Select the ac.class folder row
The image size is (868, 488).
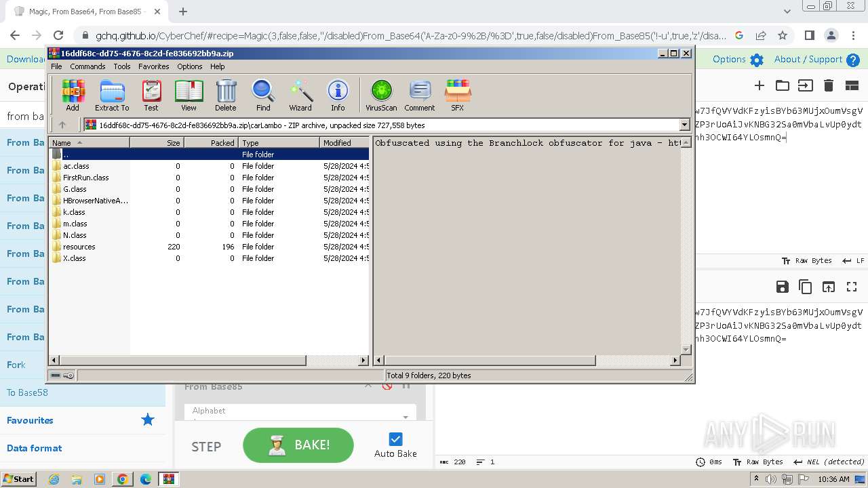click(x=210, y=166)
